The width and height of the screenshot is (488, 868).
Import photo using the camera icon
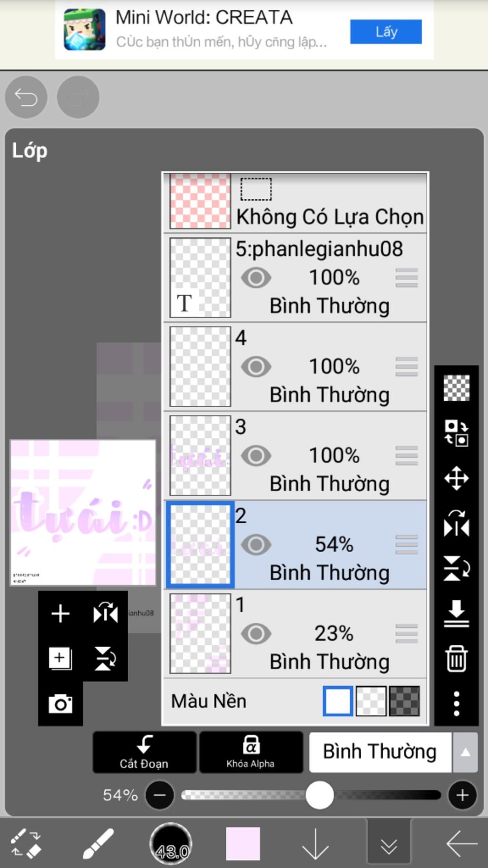(x=61, y=704)
